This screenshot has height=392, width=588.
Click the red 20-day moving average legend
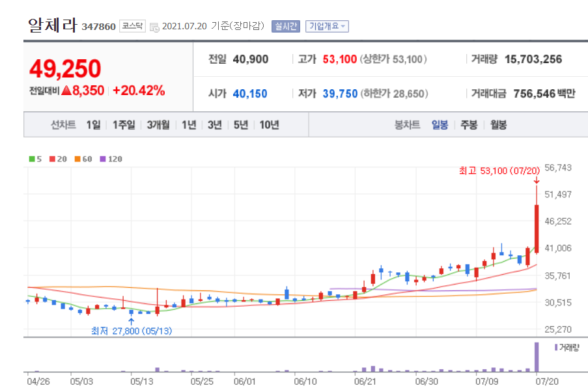pos(58,159)
